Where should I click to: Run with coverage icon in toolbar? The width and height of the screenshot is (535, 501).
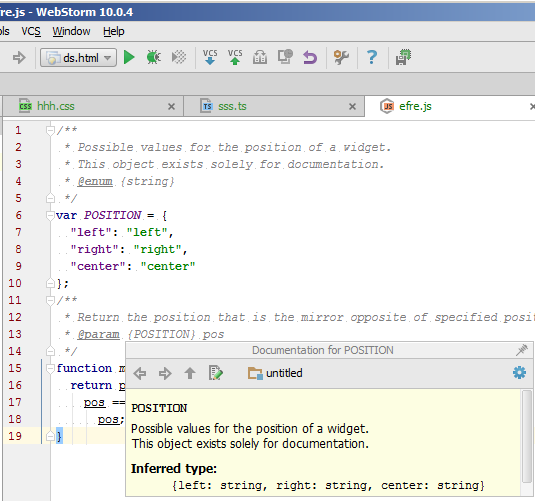pyautogui.click(x=179, y=57)
